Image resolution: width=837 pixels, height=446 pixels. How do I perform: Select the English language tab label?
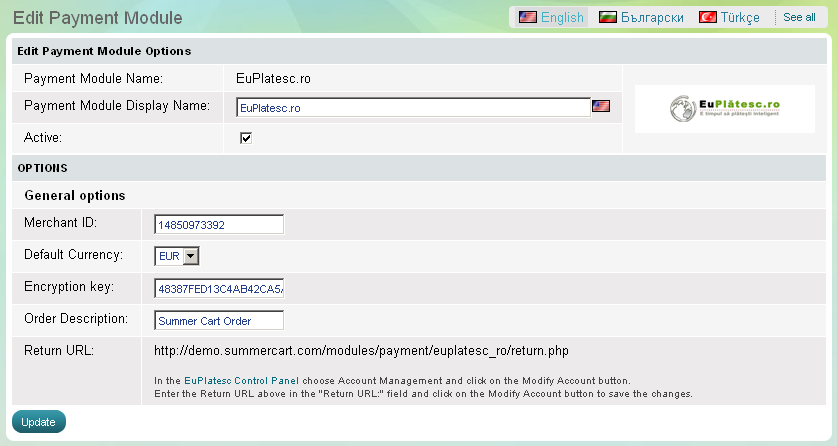click(x=562, y=17)
